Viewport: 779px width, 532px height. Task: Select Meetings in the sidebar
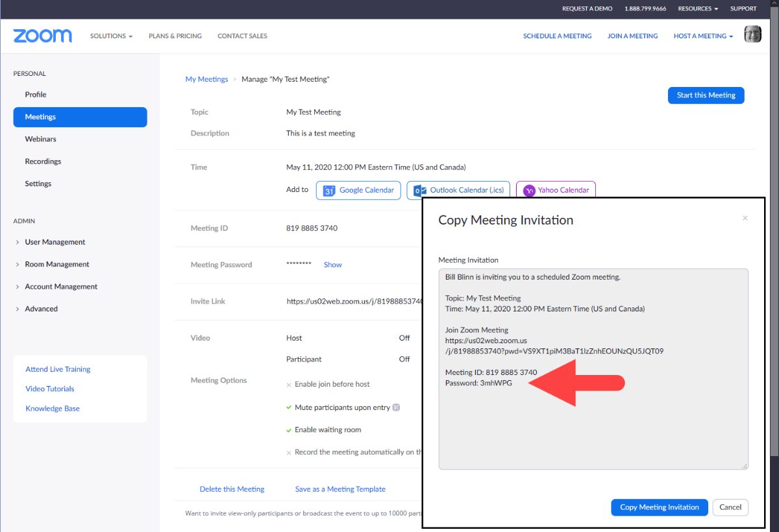pos(80,117)
